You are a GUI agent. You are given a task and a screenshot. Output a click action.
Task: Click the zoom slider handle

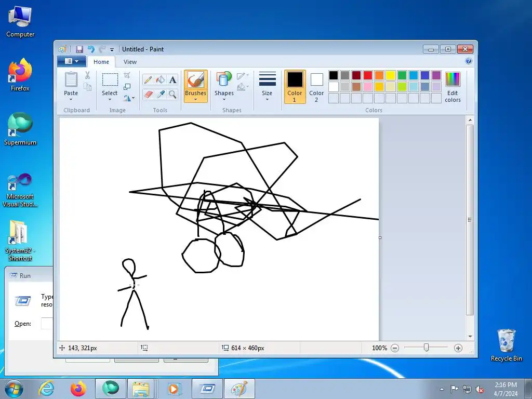pyautogui.click(x=426, y=348)
